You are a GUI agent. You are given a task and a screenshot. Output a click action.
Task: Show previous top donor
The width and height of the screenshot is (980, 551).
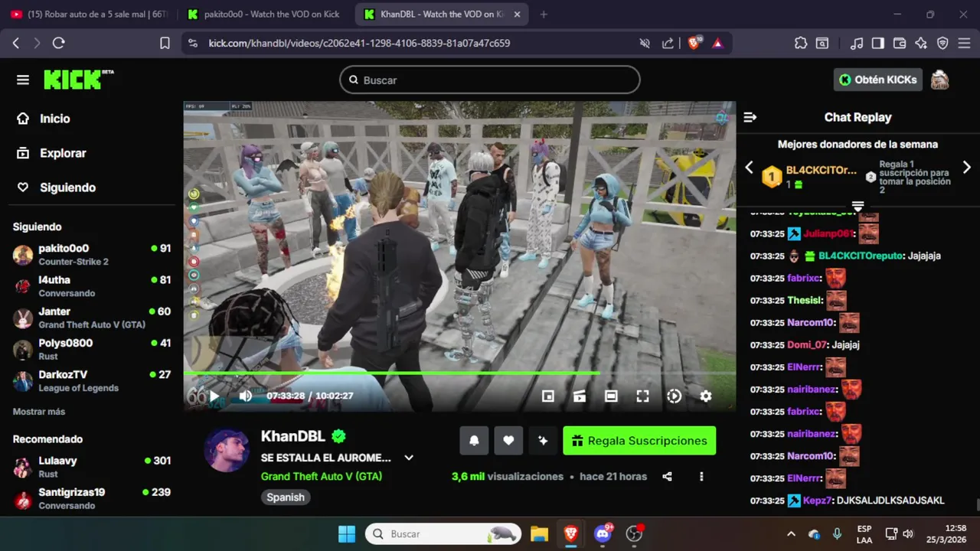[x=750, y=168]
